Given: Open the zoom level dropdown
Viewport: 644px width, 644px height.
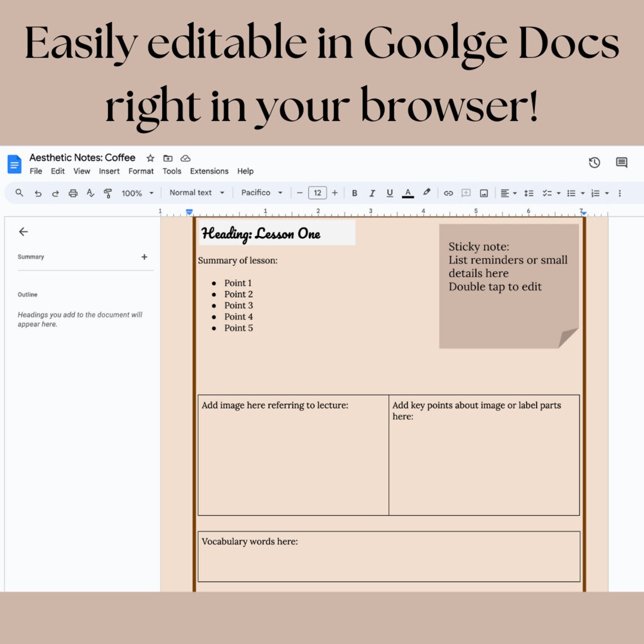Looking at the screenshot, I should point(136,193).
